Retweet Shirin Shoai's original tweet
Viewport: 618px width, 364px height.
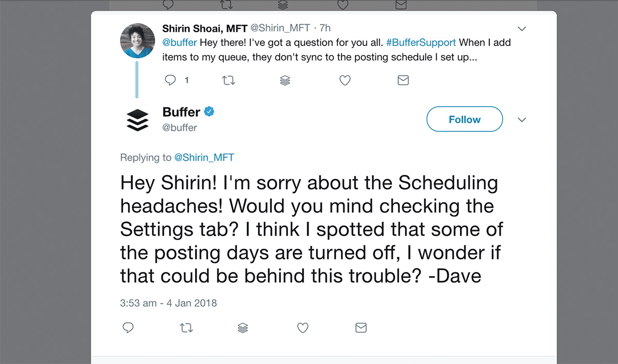(228, 80)
